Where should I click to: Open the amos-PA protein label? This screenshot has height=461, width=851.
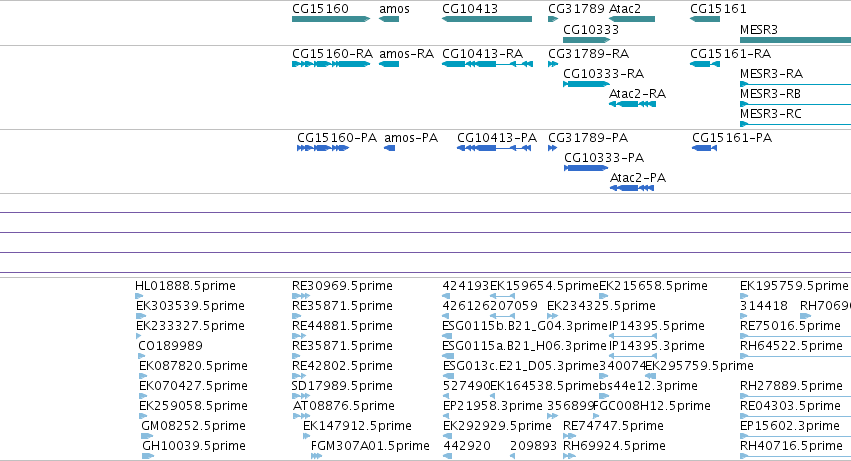pos(411,137)
